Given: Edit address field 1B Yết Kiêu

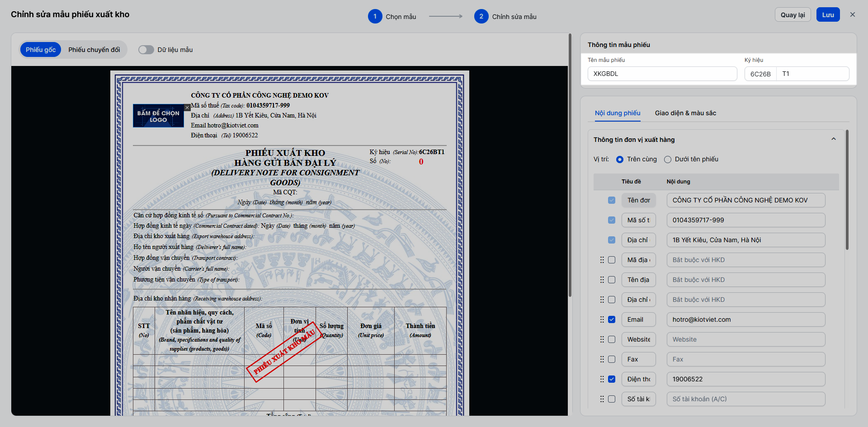Looking at the screenshot, I should [x=746, y=240].
